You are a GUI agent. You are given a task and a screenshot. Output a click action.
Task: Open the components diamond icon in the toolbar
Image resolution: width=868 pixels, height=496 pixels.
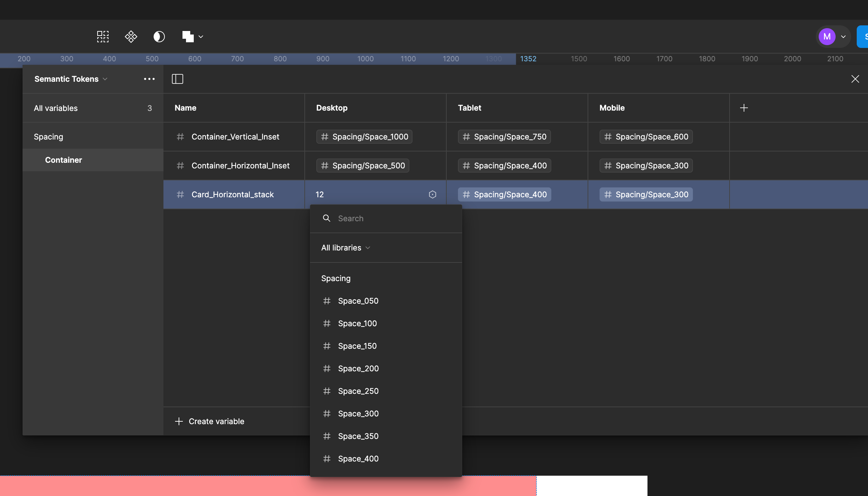(x=131, y=37)
